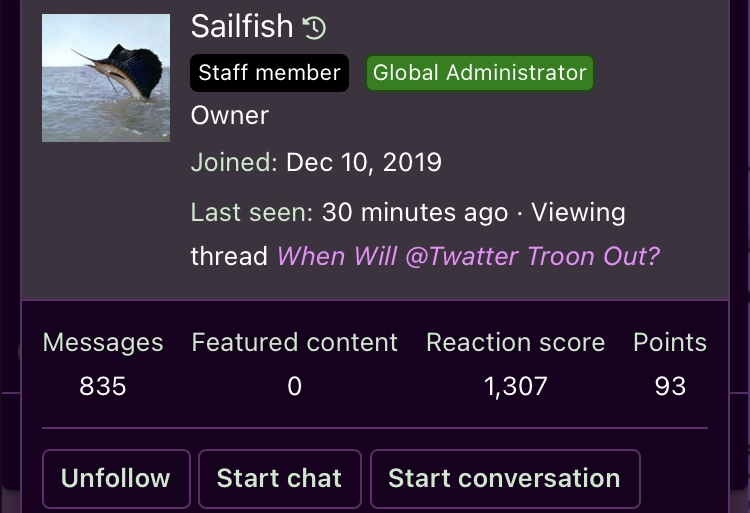Click the Staff member badge

click(x=269, y=73)
